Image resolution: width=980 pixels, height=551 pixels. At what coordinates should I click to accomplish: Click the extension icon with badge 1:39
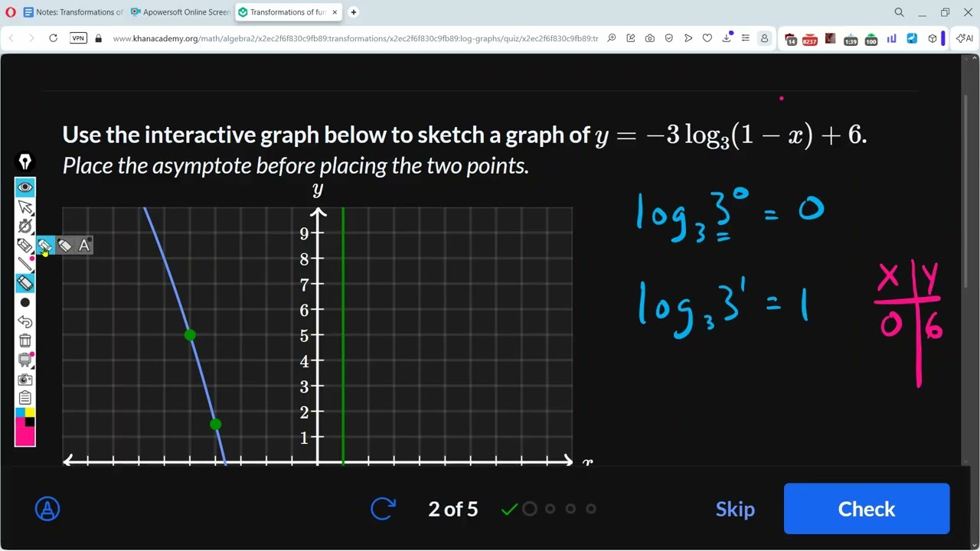pyautogui.click(x=851, y=39)
